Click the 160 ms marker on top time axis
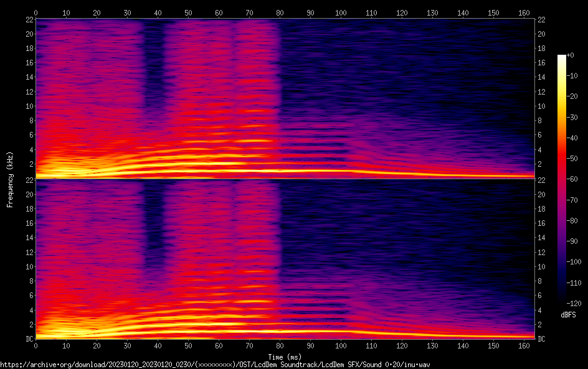The height and width of the screenshot is (369, 588). (x=524, y=12)
